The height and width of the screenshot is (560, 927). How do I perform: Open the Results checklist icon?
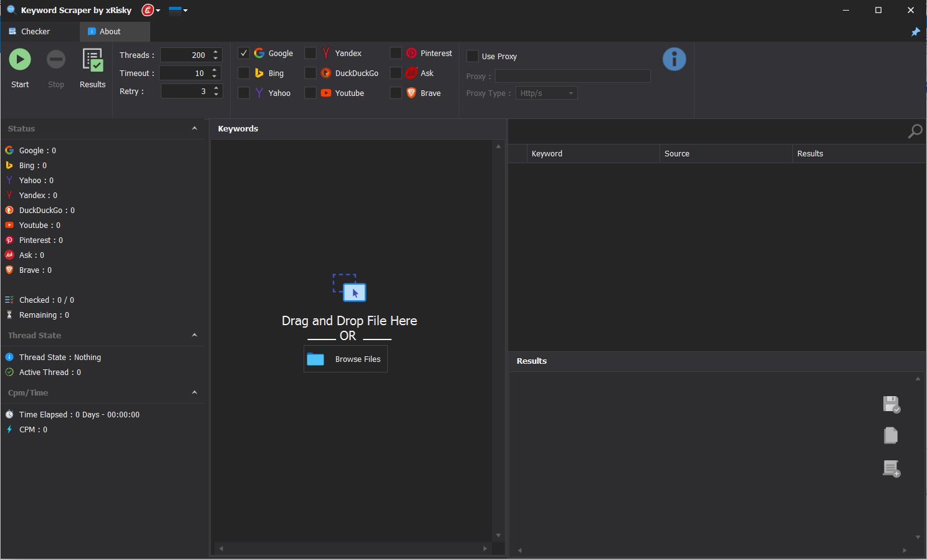pos(92,61)
